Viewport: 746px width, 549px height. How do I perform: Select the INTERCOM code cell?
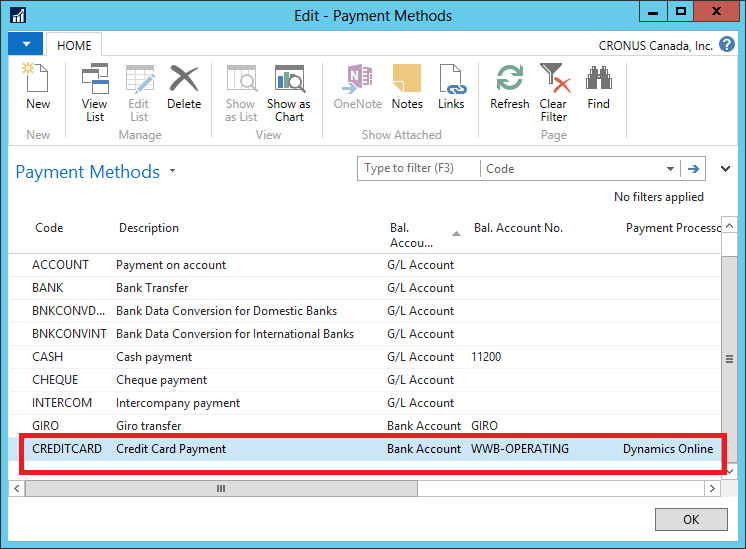[x=62, y=402]
